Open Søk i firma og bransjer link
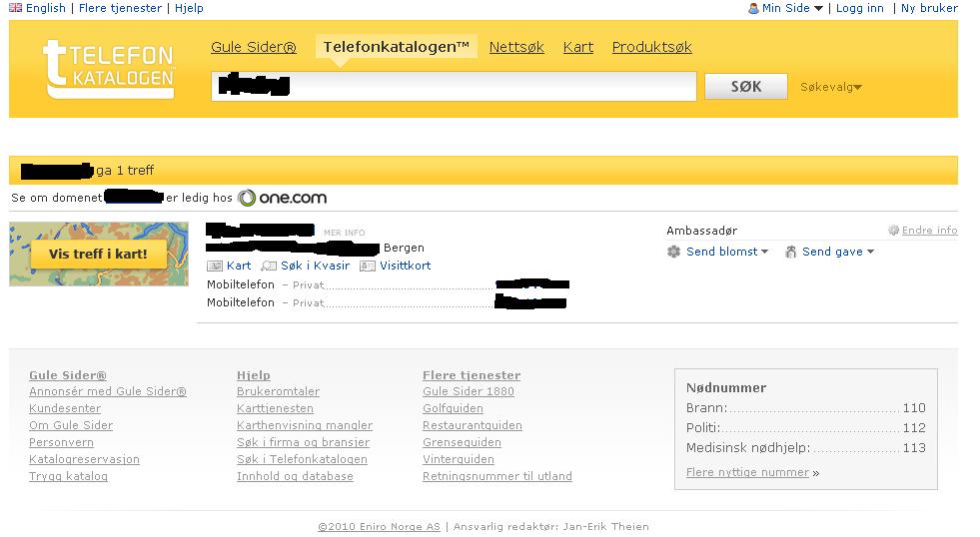 point(303,442)
